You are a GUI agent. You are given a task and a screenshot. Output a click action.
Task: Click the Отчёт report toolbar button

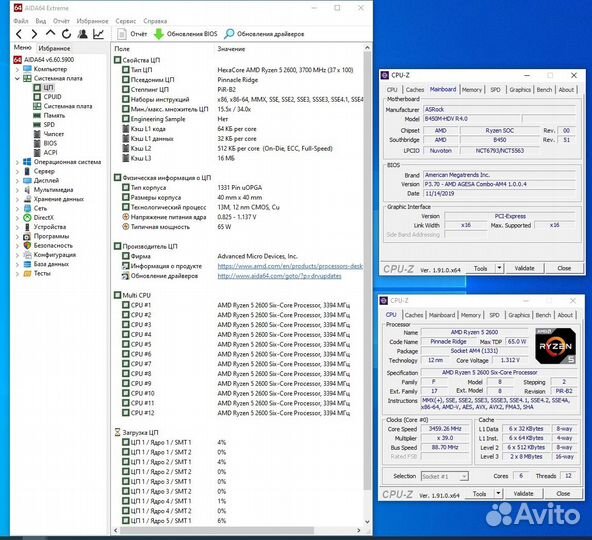pos(132,34)
